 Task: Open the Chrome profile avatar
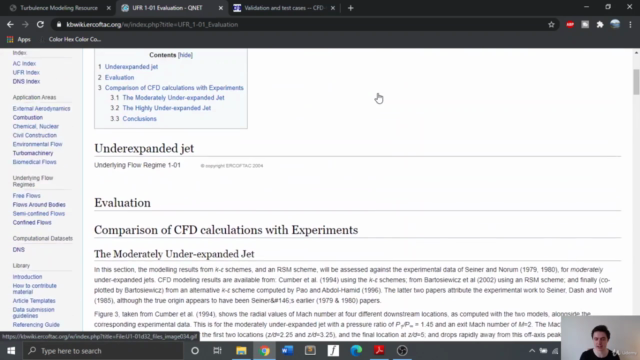click(615, 24)
